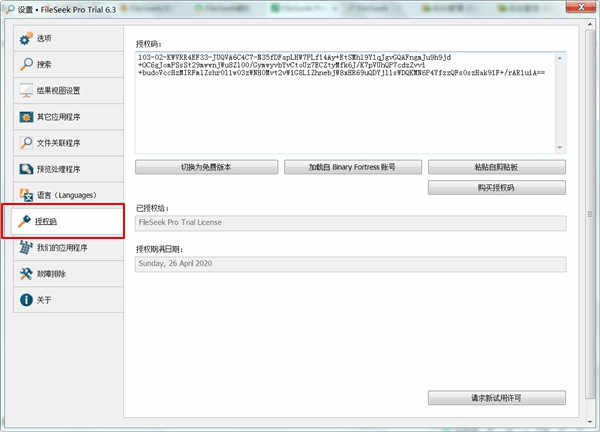
Task: Open the 预览处理程序 page
Action: pos(68,169)
